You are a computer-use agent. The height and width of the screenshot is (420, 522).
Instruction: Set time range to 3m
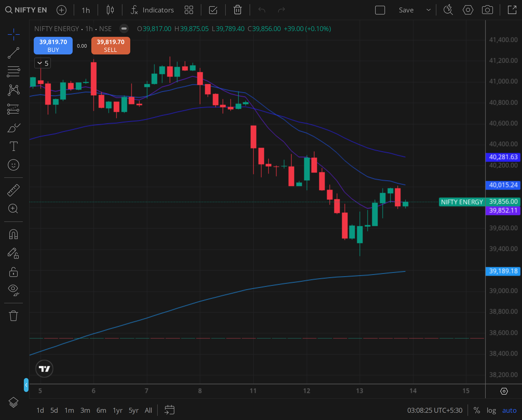pyautogui.click(x=85, y=410)
